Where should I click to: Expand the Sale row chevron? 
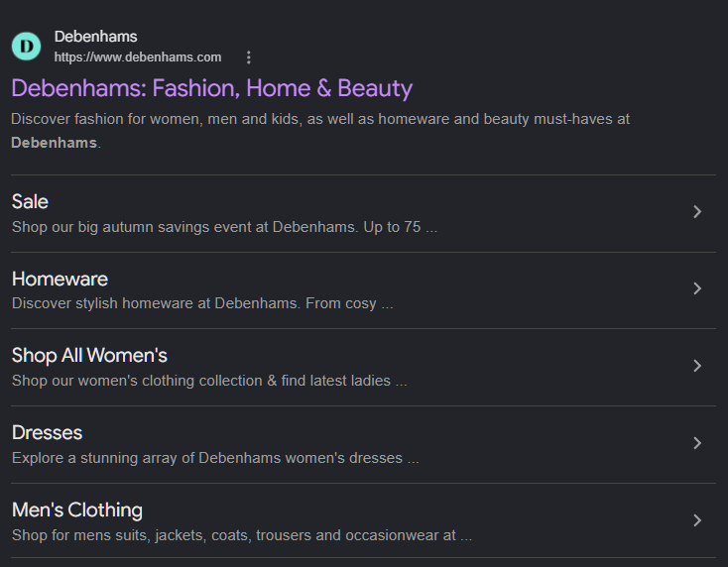click(x=697, y=211)
